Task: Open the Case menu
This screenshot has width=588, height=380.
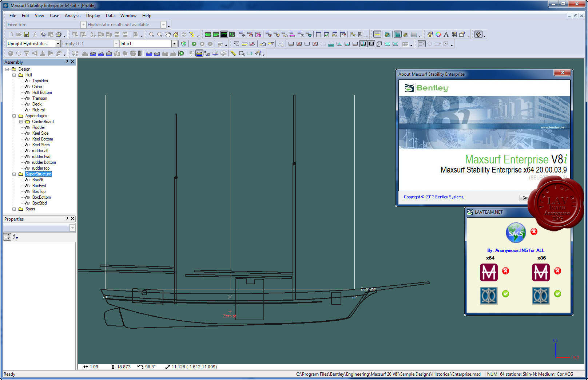Action: (55, 16)
